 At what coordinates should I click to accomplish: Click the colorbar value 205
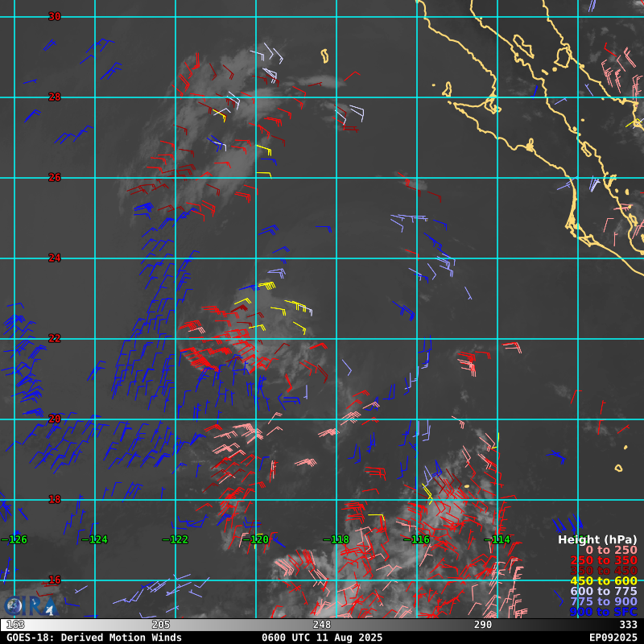tap(160, 625)
